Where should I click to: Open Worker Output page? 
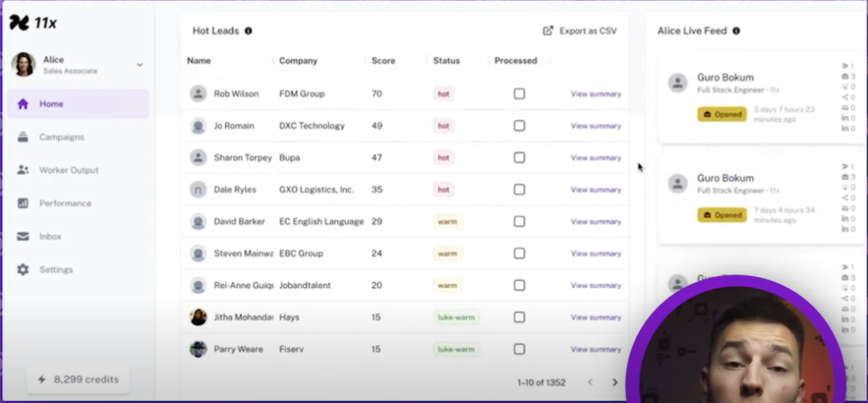point(68,171)
